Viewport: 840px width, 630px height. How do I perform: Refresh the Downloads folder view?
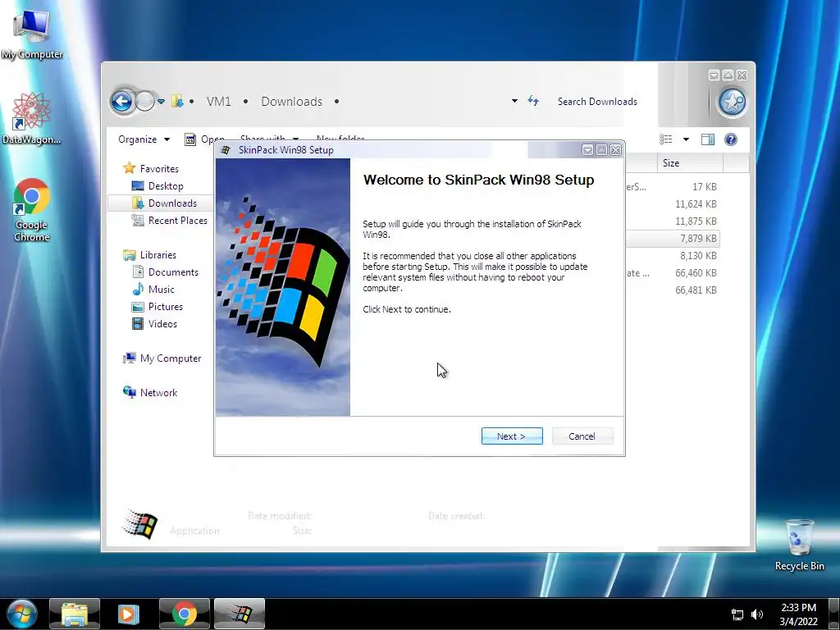pos(533,101)
